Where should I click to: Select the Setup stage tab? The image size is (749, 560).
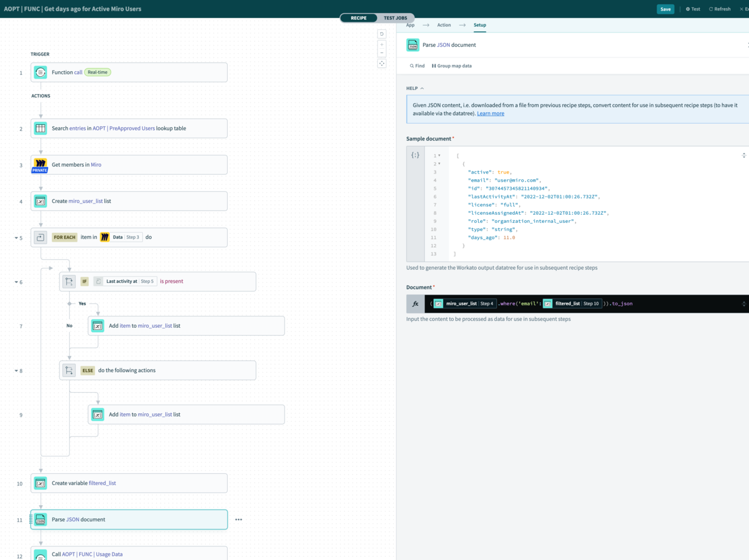[479, 25]
